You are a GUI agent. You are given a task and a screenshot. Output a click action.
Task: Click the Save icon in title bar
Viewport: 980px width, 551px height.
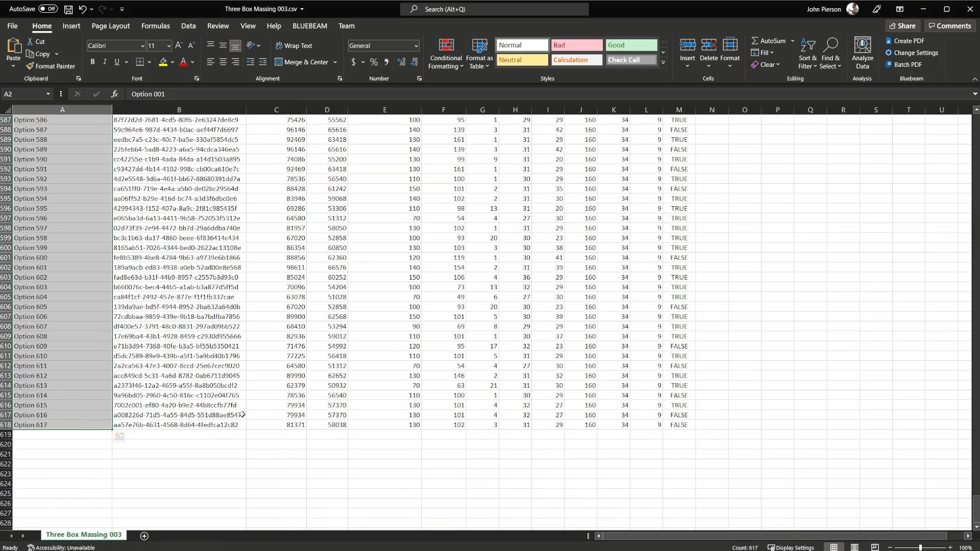tap(68, 9)
